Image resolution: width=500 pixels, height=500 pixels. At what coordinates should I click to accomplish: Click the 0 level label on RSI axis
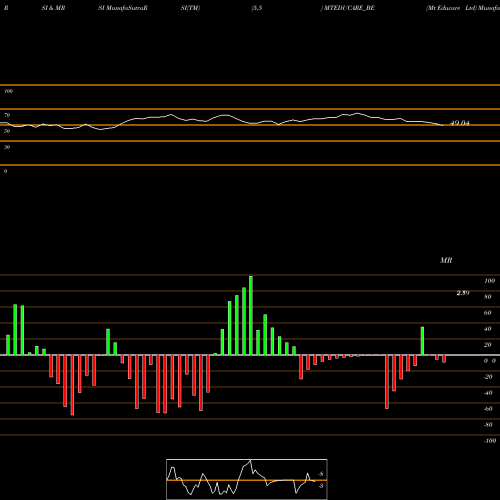tap(5, 171)
